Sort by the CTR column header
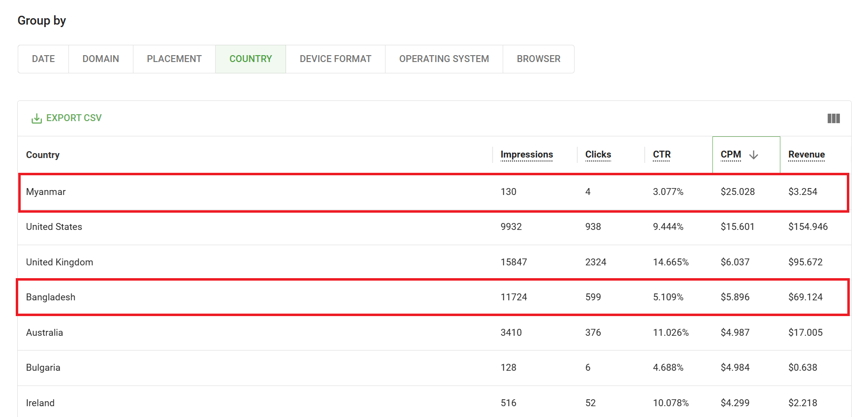The height and width of the screenshot is (417, 868). (x=661, y=155)
